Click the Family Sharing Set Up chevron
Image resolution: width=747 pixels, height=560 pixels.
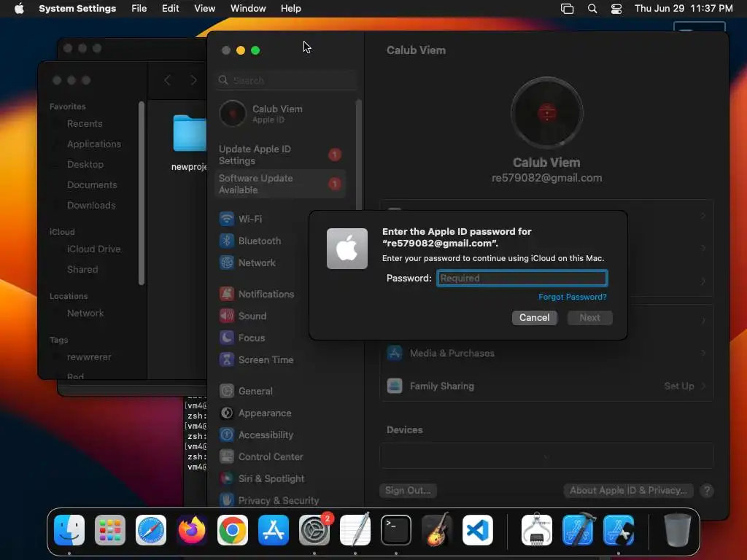pos(703,386)
